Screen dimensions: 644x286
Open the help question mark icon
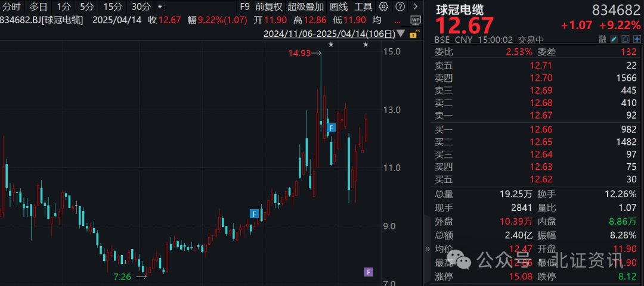point(401,6)
